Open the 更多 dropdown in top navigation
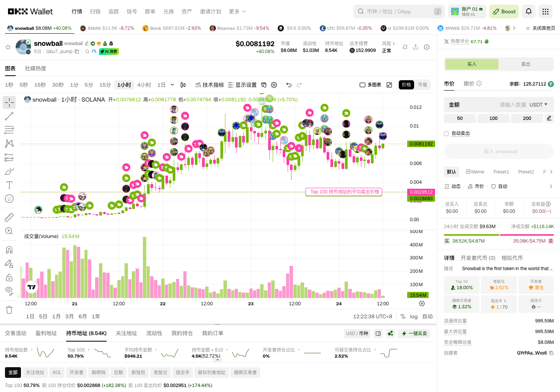The image size is (560, 392). pyautogui.click(x=237, y=11)
